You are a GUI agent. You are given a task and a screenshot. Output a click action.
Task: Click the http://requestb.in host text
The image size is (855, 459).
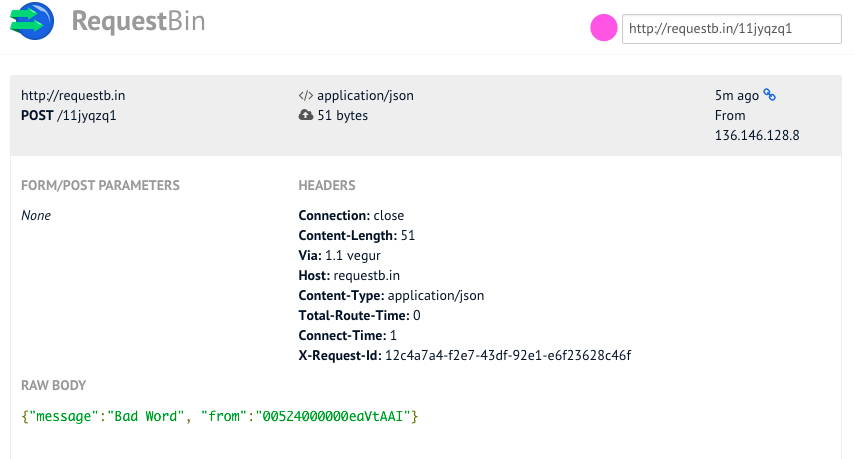[73, 95]
